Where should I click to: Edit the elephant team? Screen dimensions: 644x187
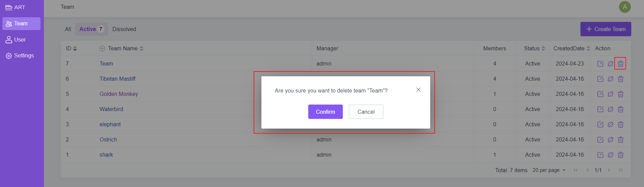click(x=600, y=125)
